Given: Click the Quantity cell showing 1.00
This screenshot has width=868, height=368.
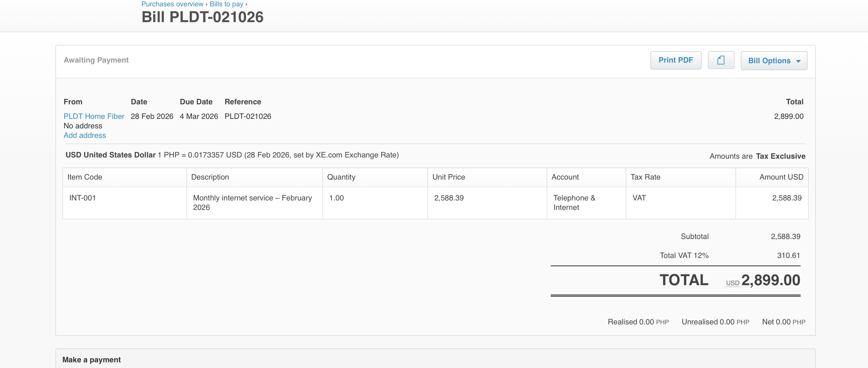Looking at the screenshot, I should click(336, 198).
